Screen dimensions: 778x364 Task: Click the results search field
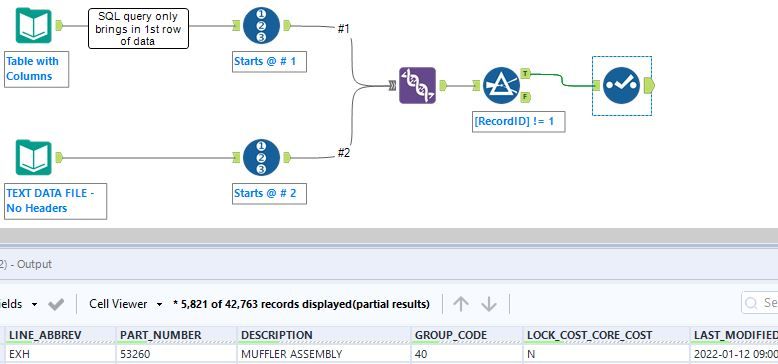coord(760,303)
